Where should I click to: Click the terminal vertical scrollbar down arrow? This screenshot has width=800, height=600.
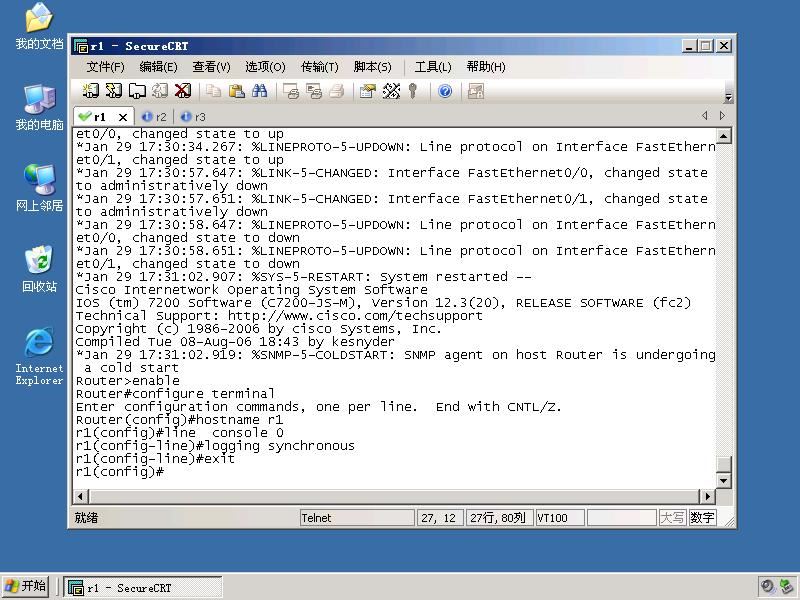tap(724, 480)
